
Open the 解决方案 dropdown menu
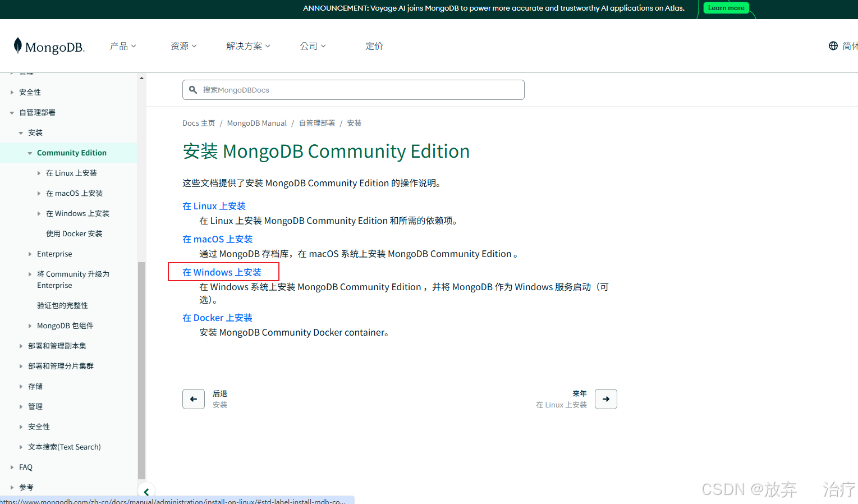click(248, 46)
